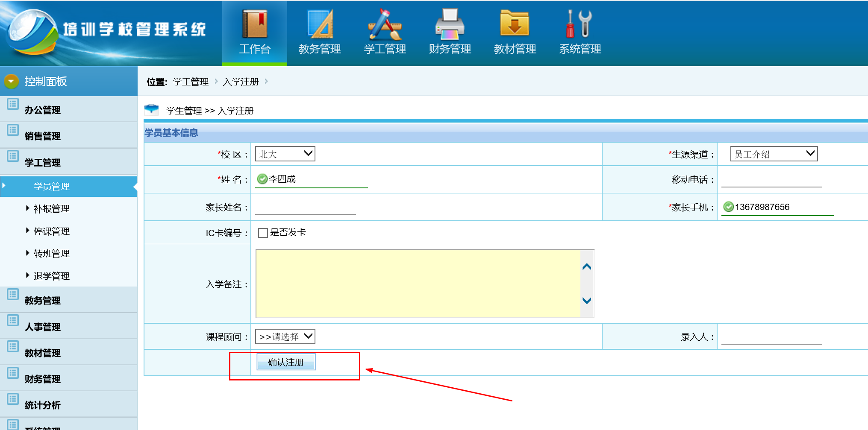The width and height of the screenshot is (868, 430).
Task: Click the 入学注册 breadcrumb link
Action: [241, 82]
